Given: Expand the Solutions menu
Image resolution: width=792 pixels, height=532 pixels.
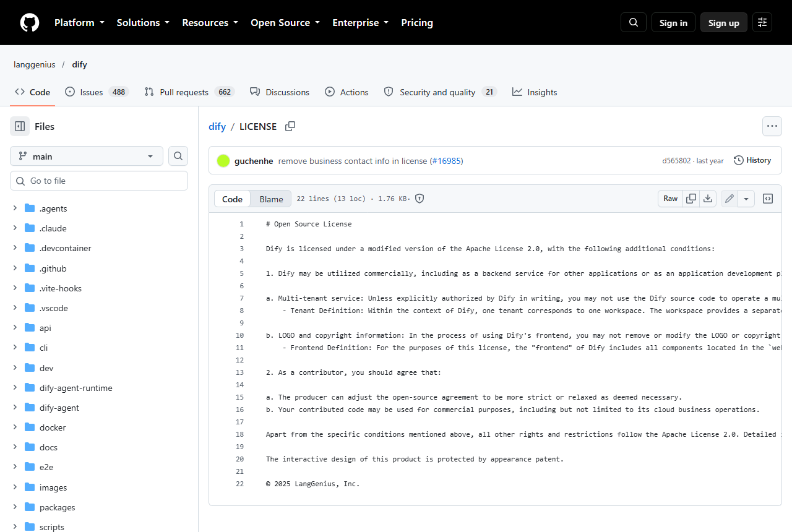Looking at the screenshot, I should coord(143,22).
